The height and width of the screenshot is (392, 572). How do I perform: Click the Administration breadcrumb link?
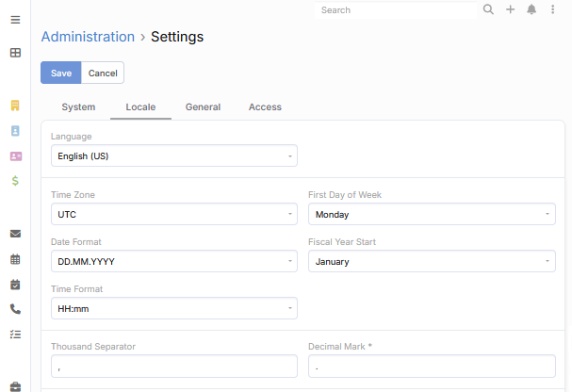[88, 37]
